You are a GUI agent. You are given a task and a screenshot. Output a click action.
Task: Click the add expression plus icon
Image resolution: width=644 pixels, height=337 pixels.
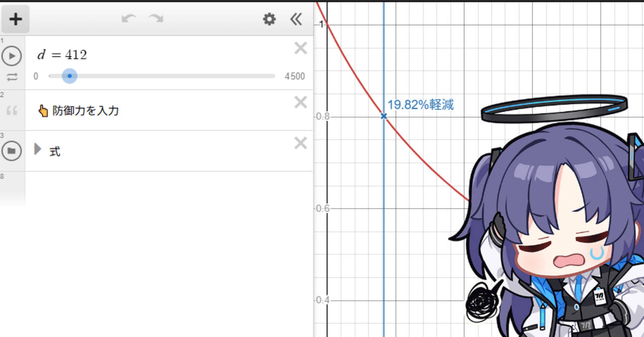[x=15, y=19]
